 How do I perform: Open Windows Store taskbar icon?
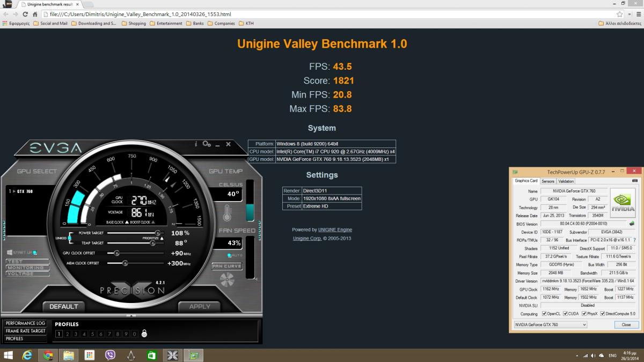point(152,355)
